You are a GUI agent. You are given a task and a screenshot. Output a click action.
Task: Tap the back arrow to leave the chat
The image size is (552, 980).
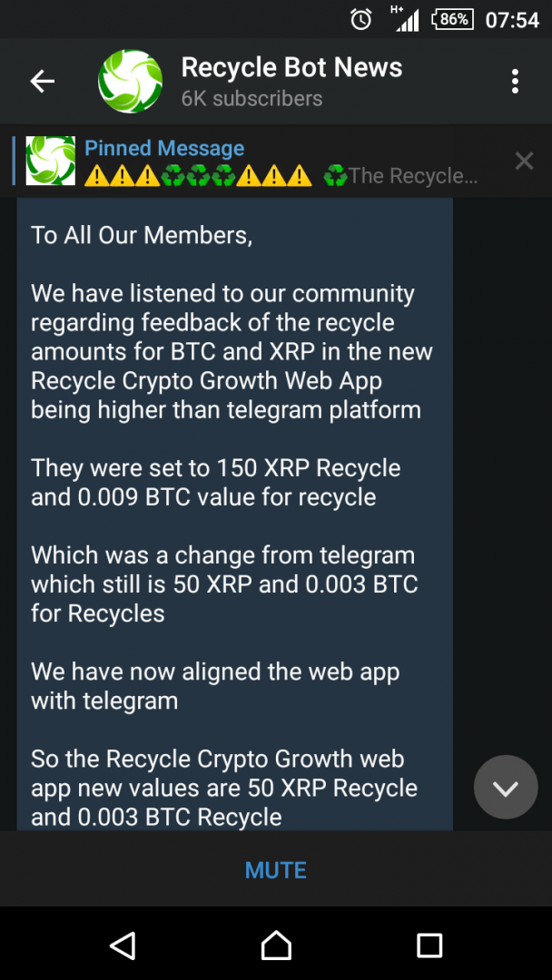pyautogui.click(x=42, y=80)
